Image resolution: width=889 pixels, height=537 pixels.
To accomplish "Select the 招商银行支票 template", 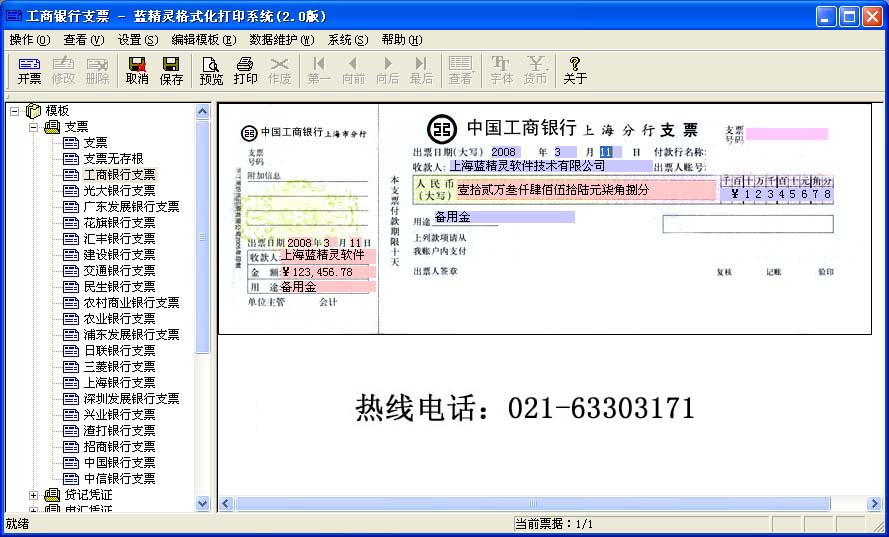I will click(x=119, y=447).
